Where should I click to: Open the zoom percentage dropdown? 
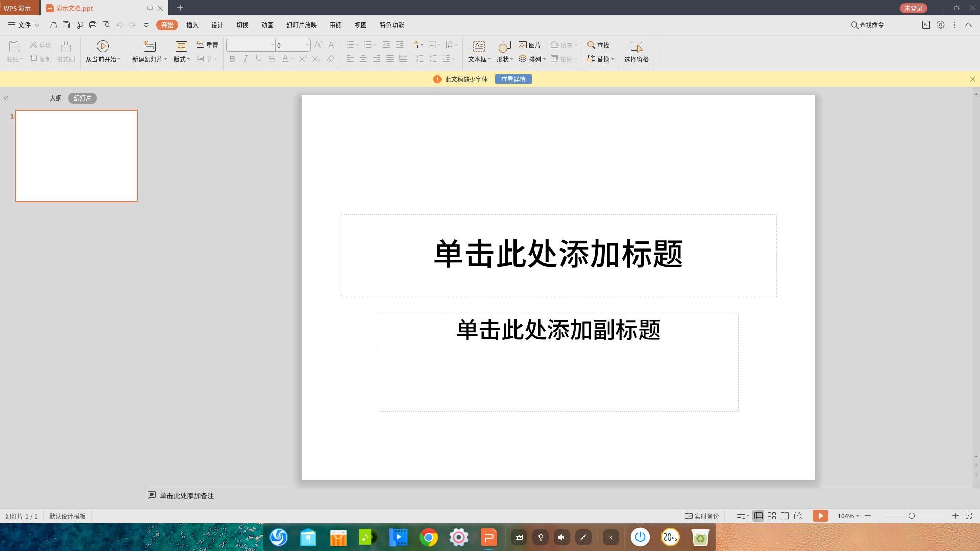pos(857,516)
